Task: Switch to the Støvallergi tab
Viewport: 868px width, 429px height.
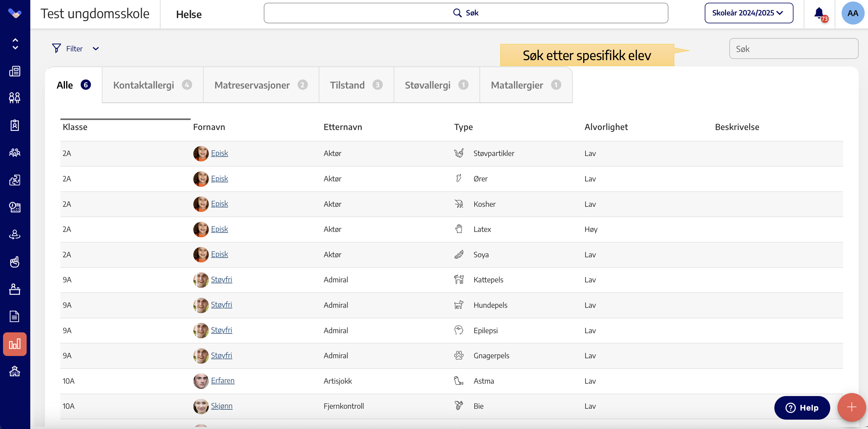Action: tap(436, 85)
